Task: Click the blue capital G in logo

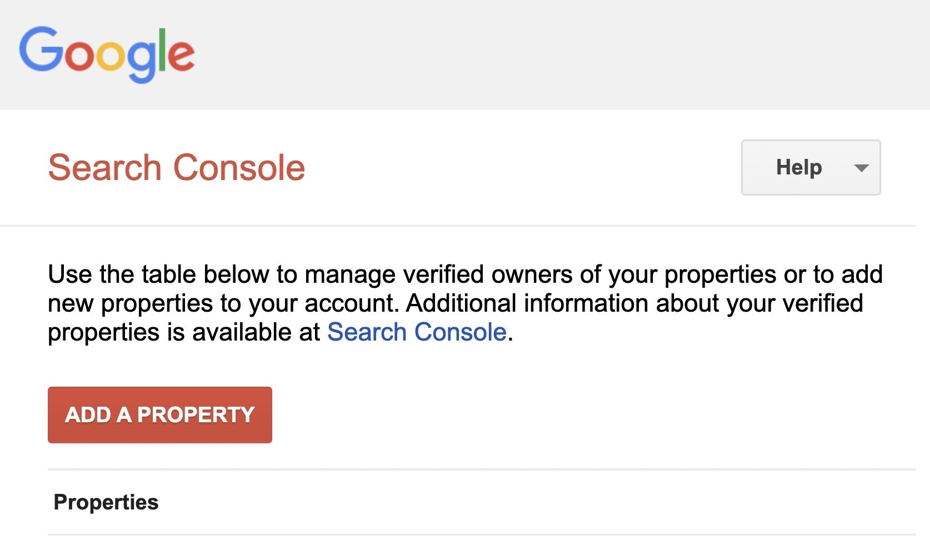Action: (x=42, y=49)
